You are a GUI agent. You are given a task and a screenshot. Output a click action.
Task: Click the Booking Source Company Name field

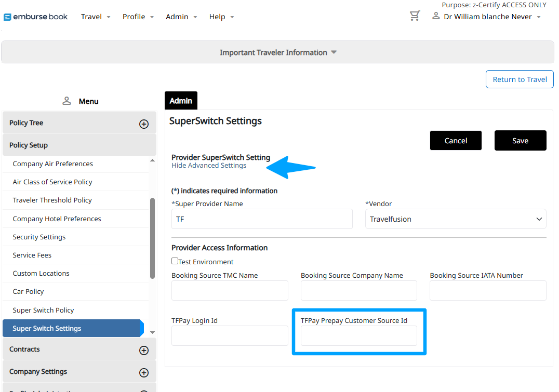pos(358,290)
